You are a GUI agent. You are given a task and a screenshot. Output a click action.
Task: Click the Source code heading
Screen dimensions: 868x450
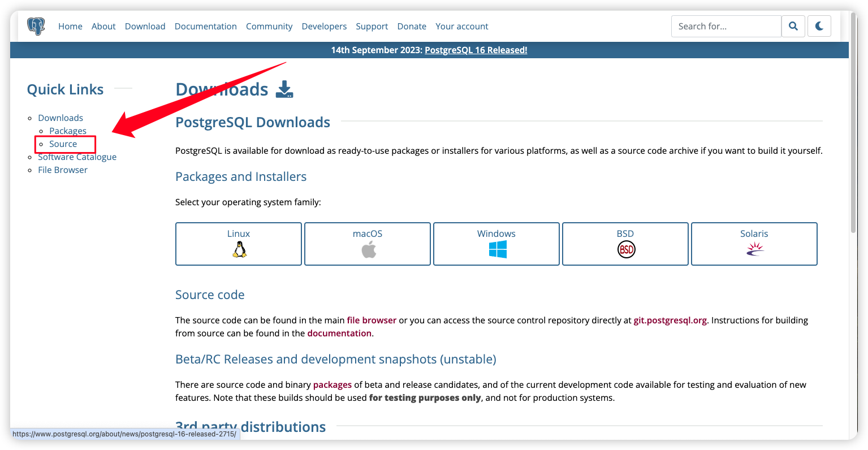[210, 295]
